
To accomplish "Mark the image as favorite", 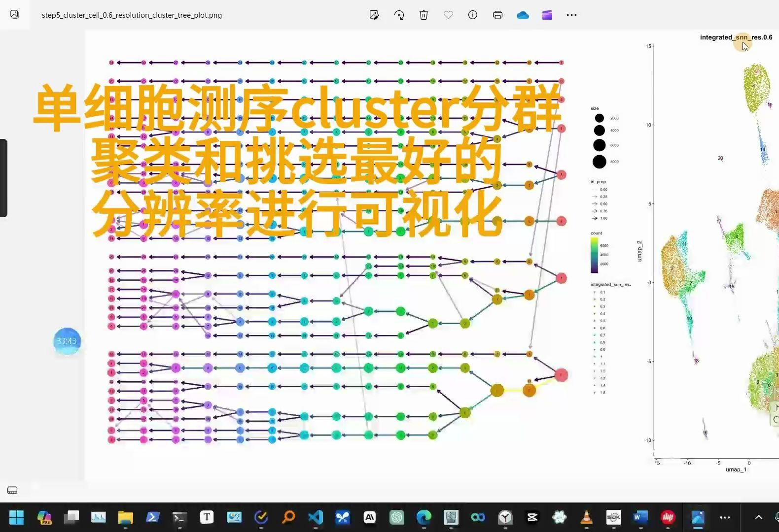I will point(448,15).
